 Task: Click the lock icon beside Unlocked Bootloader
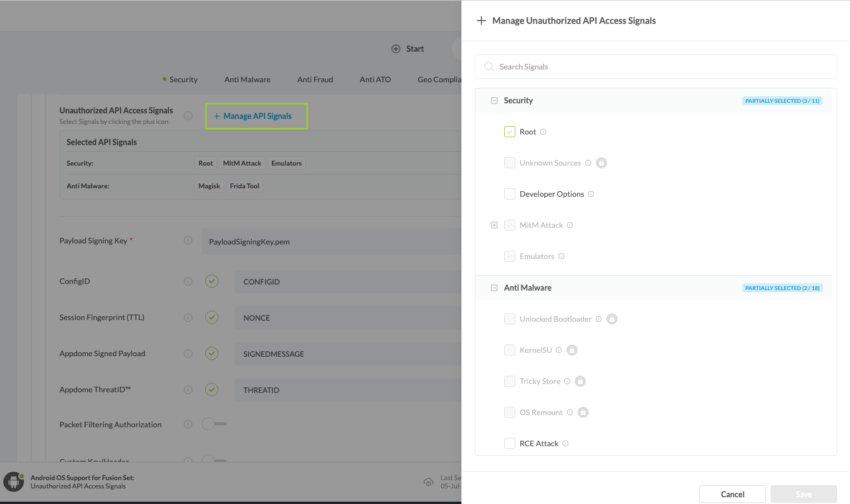pos(612,319)
